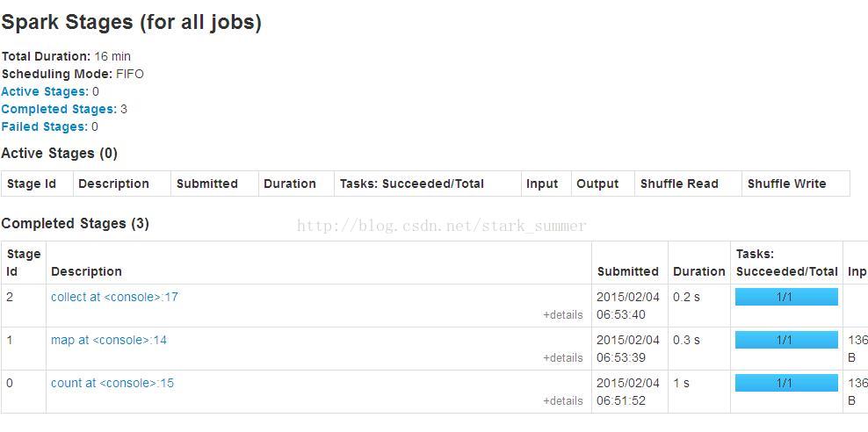Open the Active Stages link

45,91
